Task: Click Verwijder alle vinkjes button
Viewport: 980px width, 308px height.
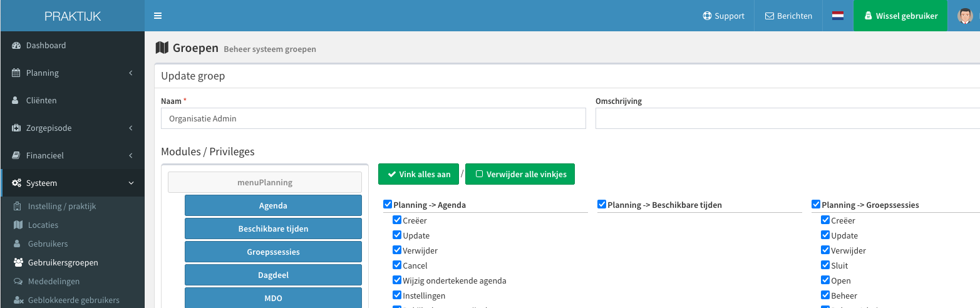Action: tap(520, 175)
